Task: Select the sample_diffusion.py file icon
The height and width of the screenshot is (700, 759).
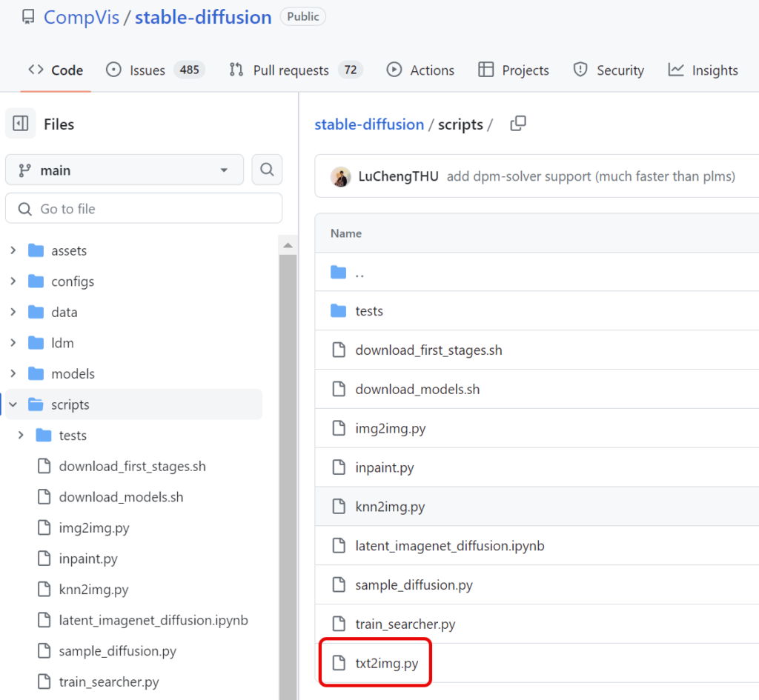Action: (x=337, y=584)
